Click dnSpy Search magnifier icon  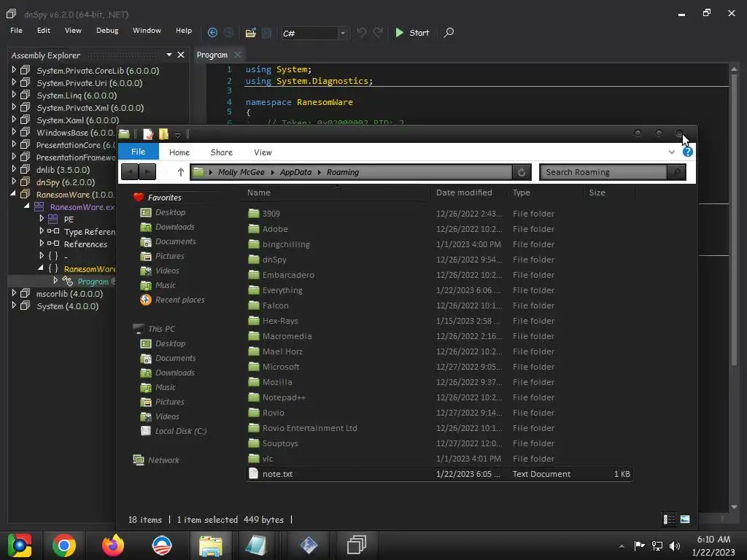[x=449, y=32]
